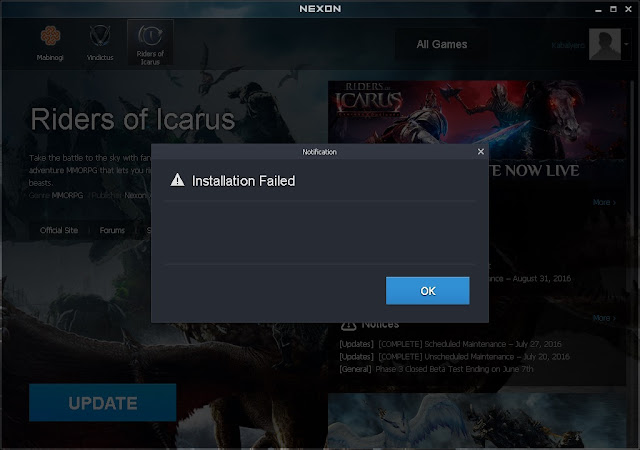
Task: Open Scheduled Maintenance July 27 notice
Action: [450, 344]
